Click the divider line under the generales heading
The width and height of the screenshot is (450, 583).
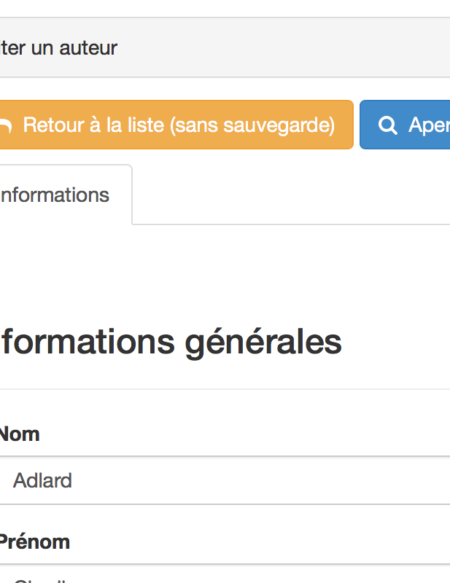coord(225,389)
